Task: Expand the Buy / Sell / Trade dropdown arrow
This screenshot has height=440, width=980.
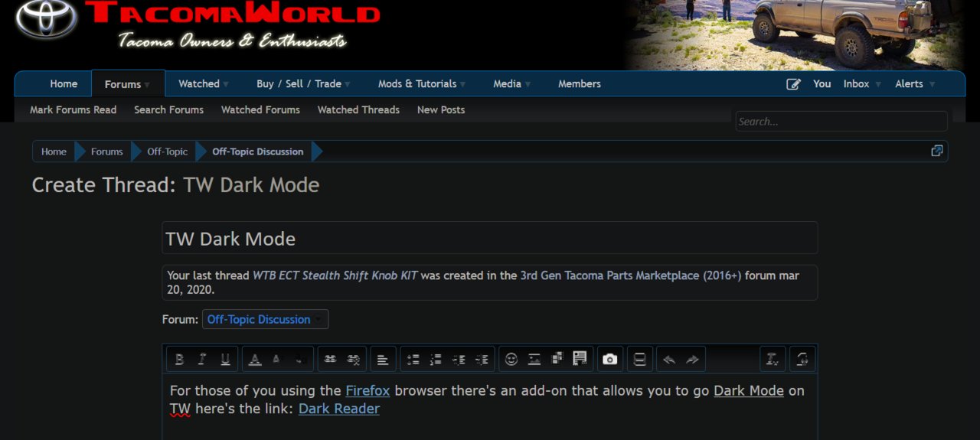Action: point(348,84)
